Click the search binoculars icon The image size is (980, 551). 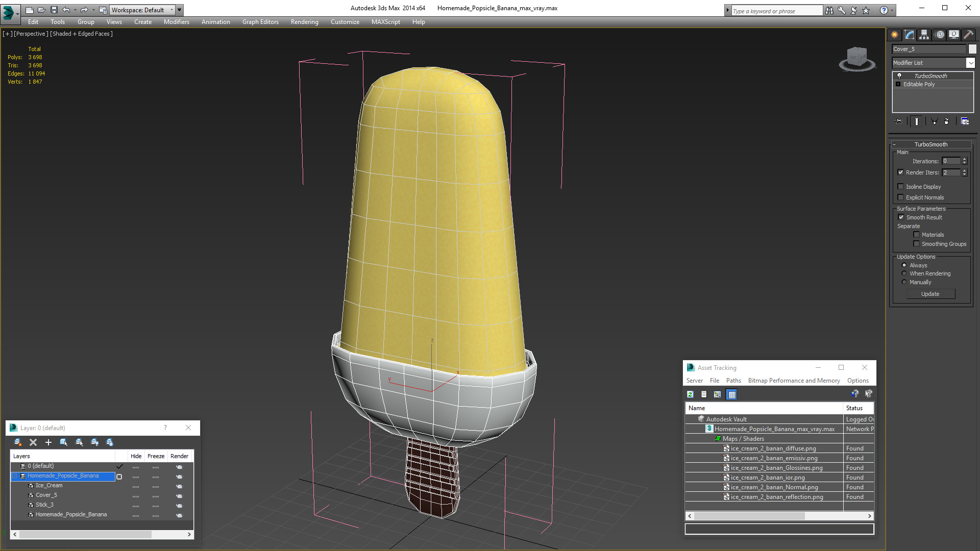click(x=829, y=10)
